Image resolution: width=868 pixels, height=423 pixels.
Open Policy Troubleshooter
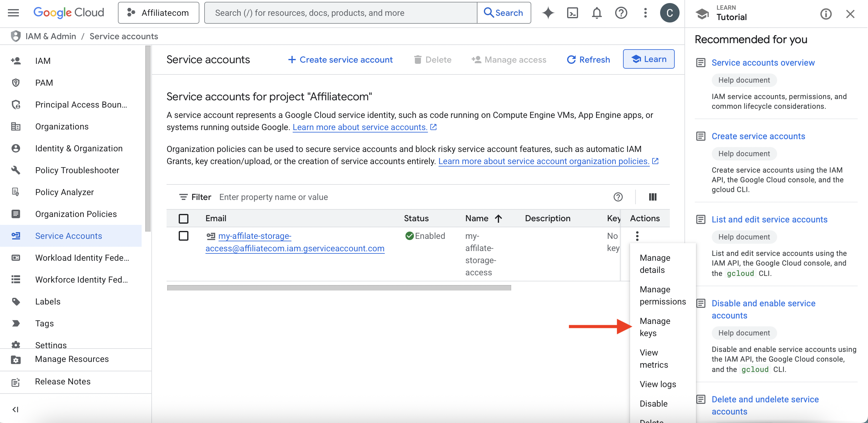point(71,170)
